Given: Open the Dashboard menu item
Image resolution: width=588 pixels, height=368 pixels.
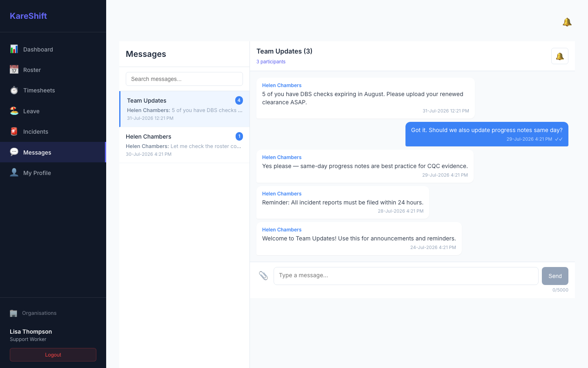Looking at the screenshot, I should tap(53, 49).
